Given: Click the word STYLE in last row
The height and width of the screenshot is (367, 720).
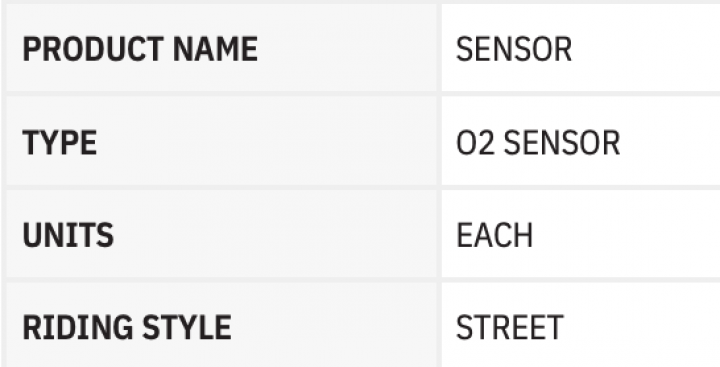Looking at the screenshot, I should point(186,327).
